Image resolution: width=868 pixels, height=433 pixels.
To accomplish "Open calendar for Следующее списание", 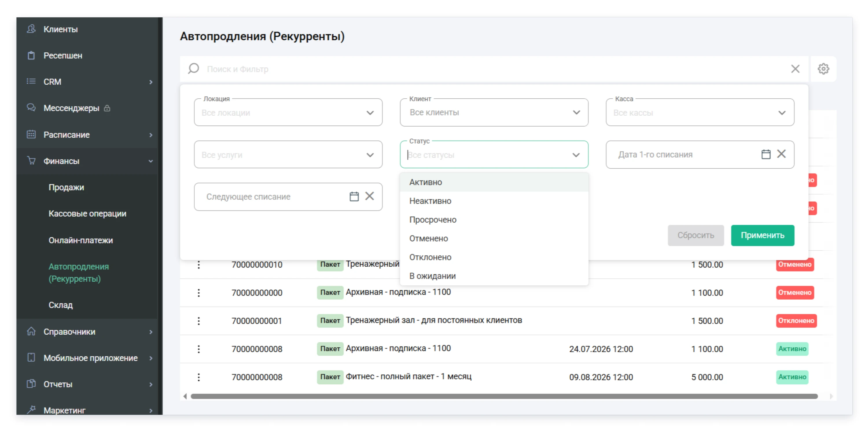I will click(354, 196).
